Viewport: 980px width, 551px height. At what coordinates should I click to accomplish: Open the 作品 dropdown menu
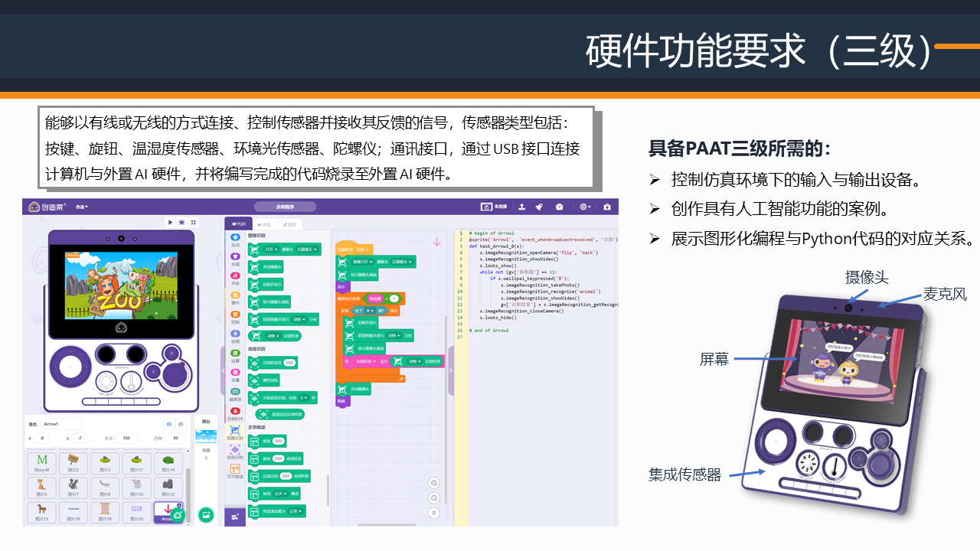click(82, 207)
